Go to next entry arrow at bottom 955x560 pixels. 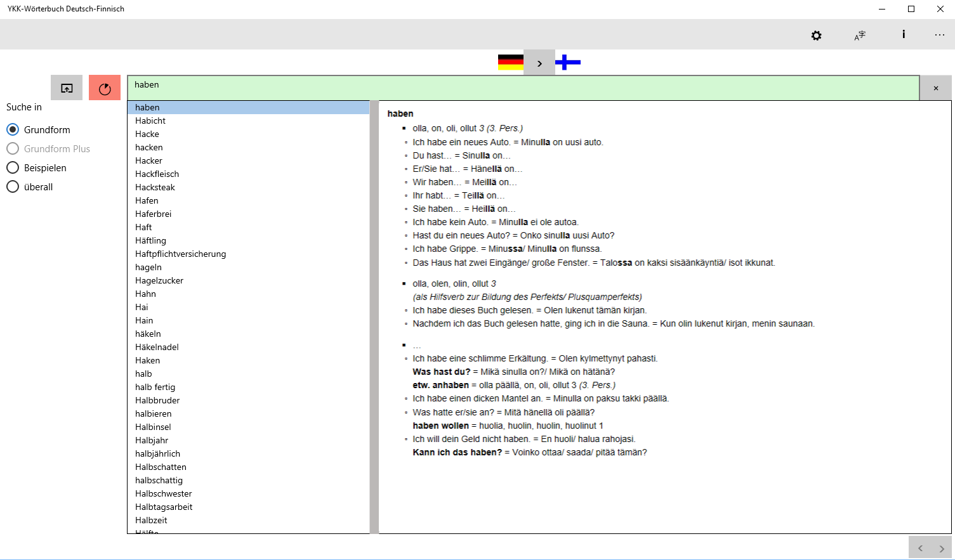(x=942, y=548)
